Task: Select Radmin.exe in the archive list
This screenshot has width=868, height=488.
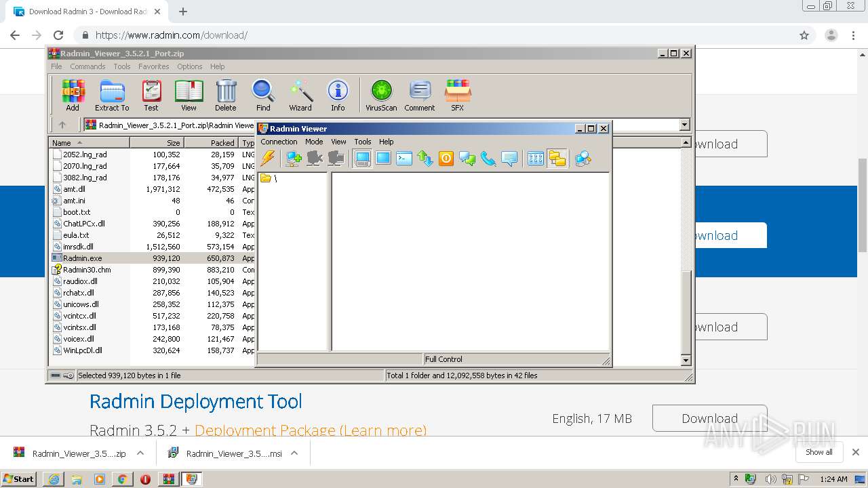Action: click(83, 258)
